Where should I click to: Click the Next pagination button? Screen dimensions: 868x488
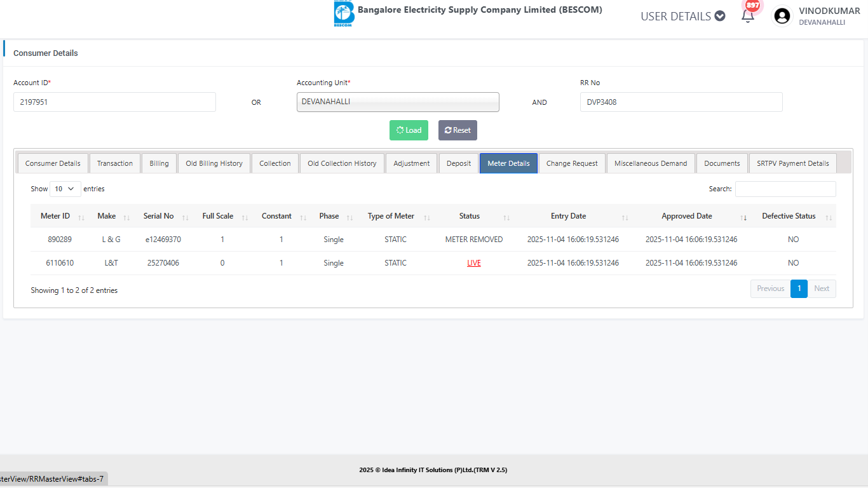point(822,288)
